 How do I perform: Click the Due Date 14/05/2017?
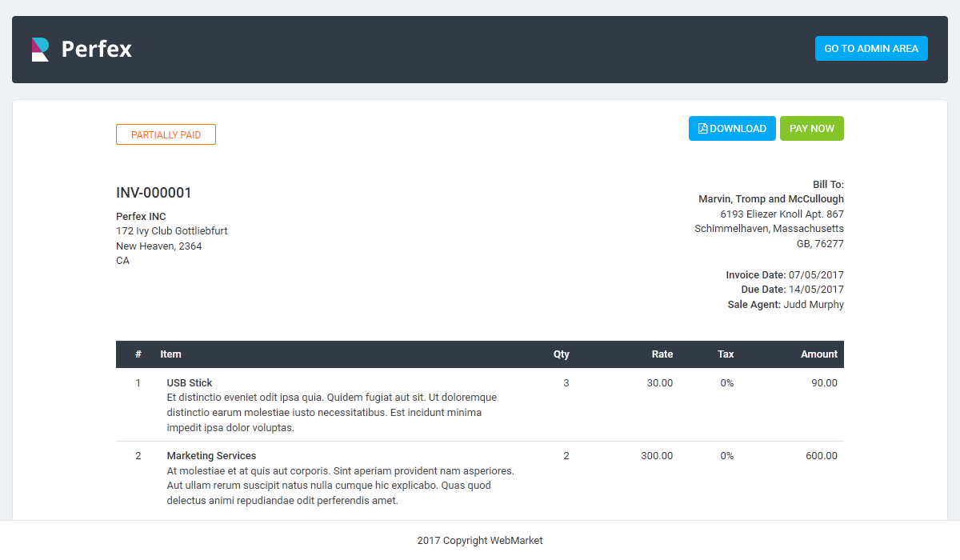point(816,290)
